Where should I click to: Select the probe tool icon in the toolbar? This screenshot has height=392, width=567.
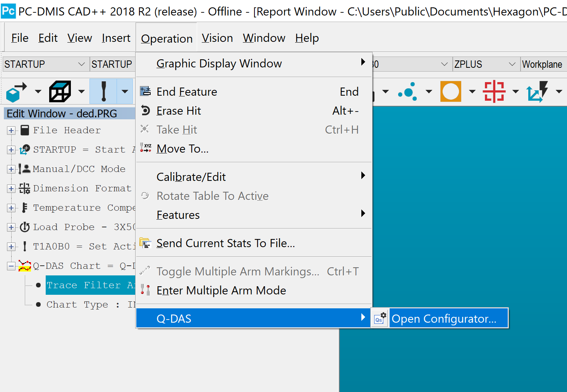pyautogui.click(x=105, y=91)
